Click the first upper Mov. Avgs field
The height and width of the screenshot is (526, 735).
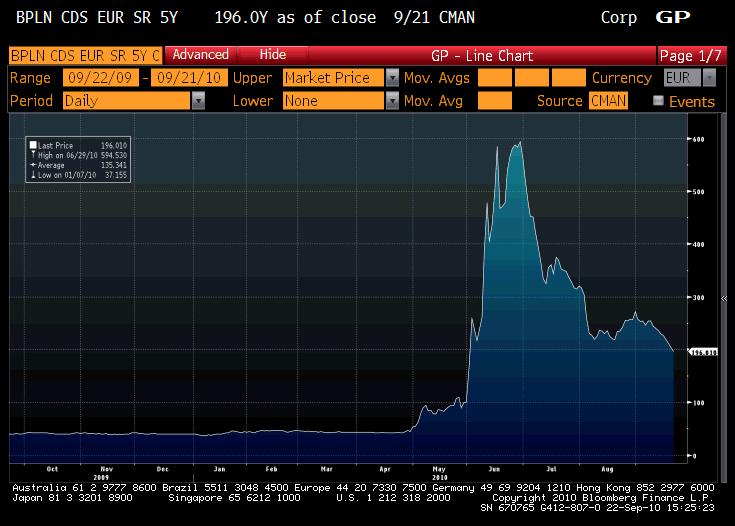[x=494, y=78]
